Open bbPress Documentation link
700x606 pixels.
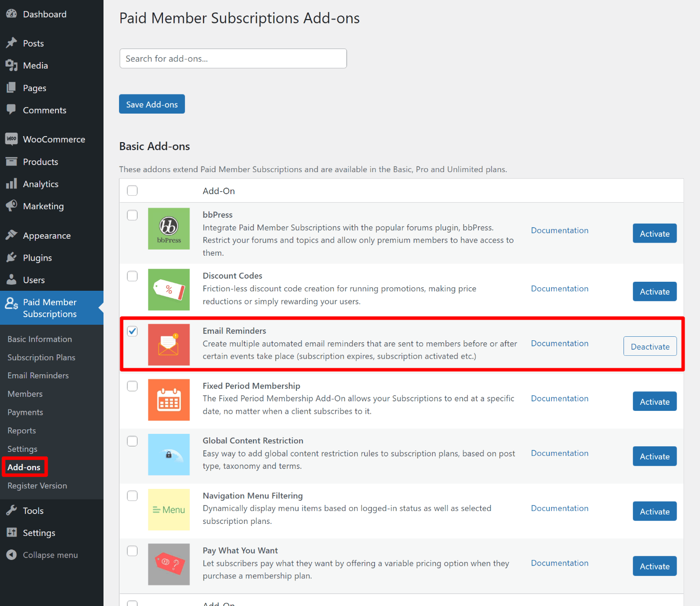(x=559, y=230)
